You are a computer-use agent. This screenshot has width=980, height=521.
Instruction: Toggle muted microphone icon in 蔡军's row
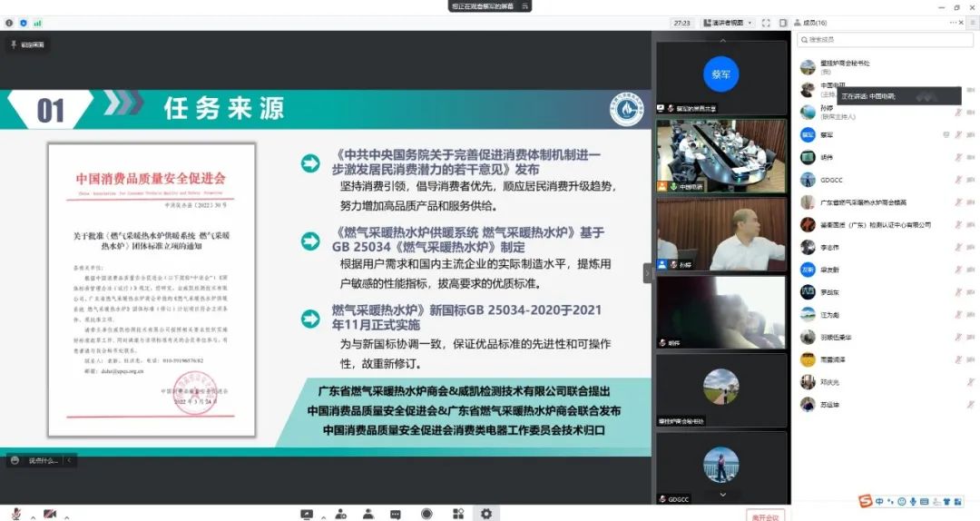point(958,135)
